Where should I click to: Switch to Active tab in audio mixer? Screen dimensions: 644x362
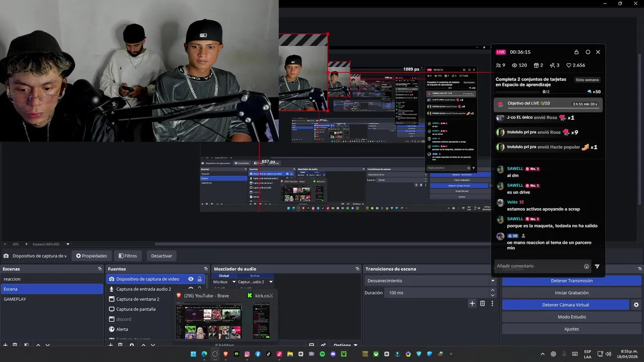[255, 276]
